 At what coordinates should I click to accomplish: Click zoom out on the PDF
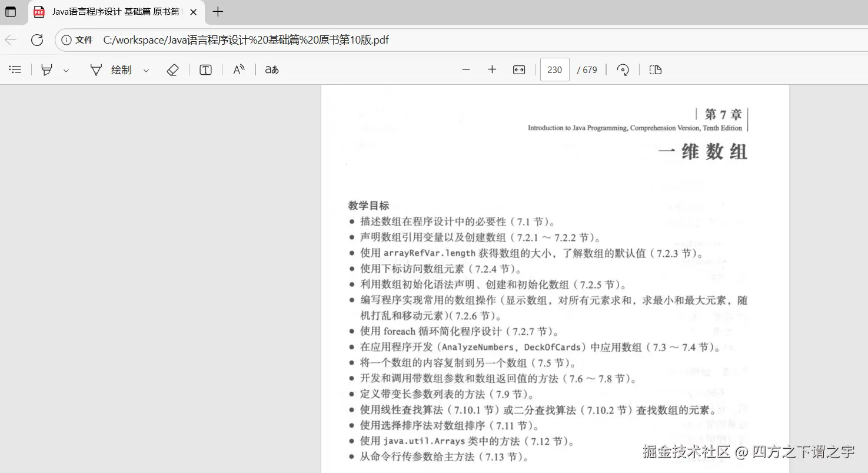(465, 70)
